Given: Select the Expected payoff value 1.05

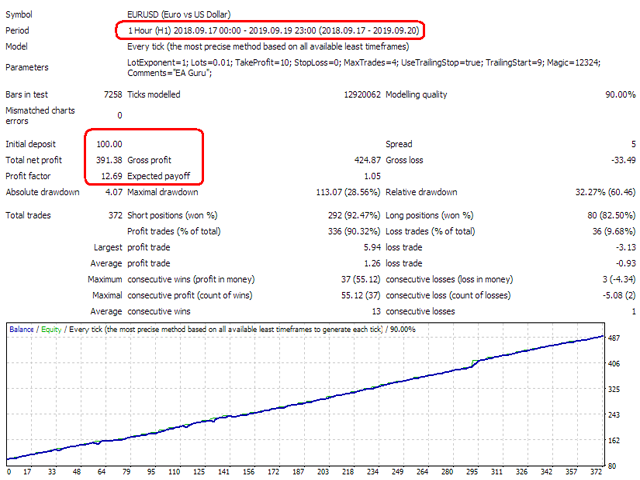Looking at the screenshot, I should tap(372, 176).
